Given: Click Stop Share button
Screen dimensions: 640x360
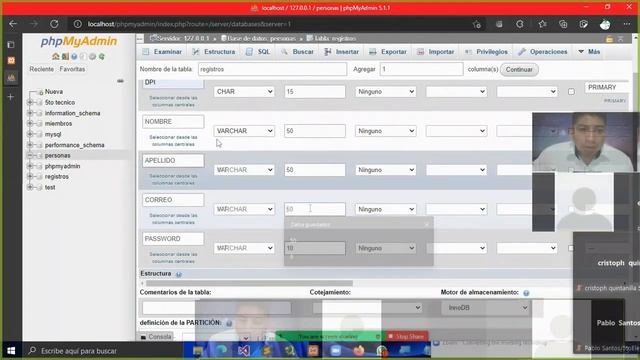Looking at the screenshot, I should pyautogui.click(x=407, y=336).
